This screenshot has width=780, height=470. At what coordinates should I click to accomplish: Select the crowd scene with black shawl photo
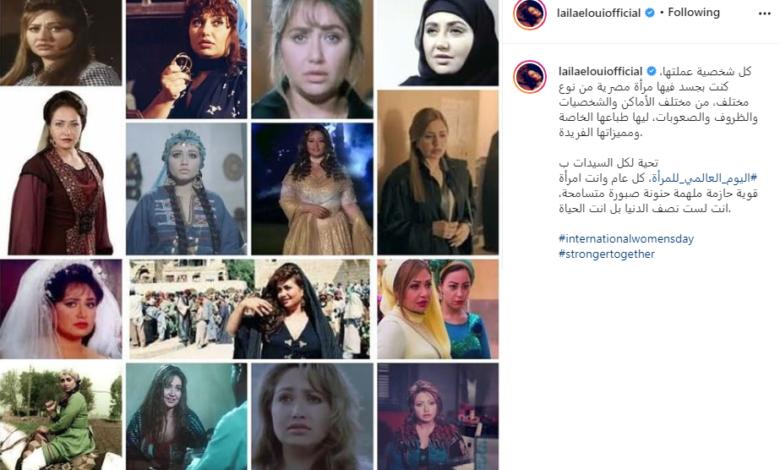(x=250, y=308)
